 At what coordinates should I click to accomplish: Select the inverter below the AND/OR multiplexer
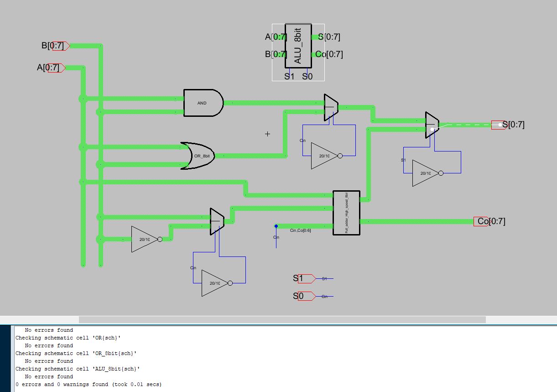[x=324, y=156]
